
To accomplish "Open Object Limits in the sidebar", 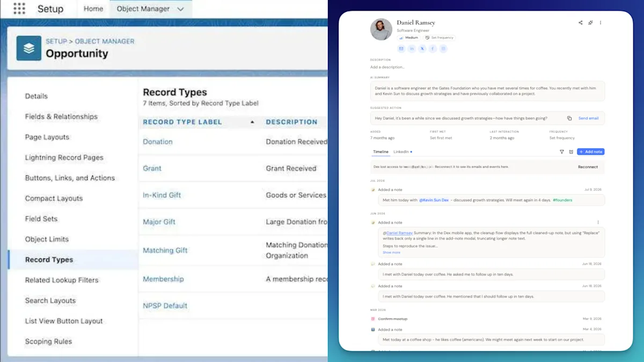I will (47, 239).
